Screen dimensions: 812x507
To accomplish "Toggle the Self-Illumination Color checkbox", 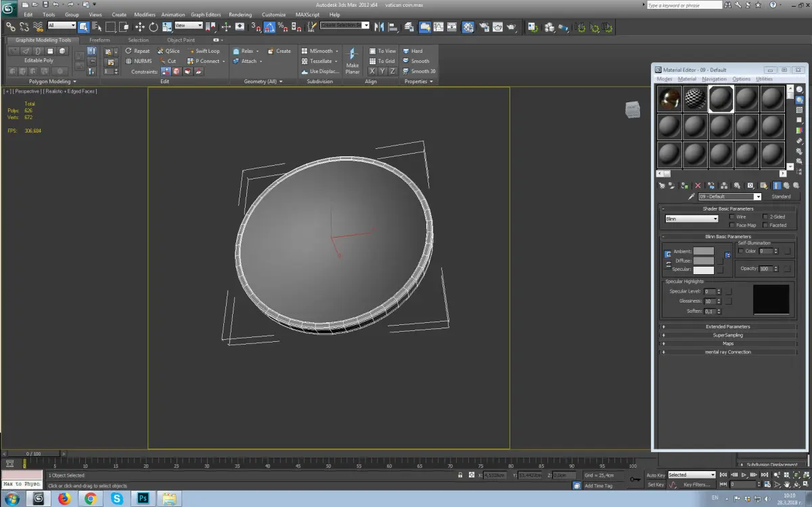I will [x=741, y=251].
